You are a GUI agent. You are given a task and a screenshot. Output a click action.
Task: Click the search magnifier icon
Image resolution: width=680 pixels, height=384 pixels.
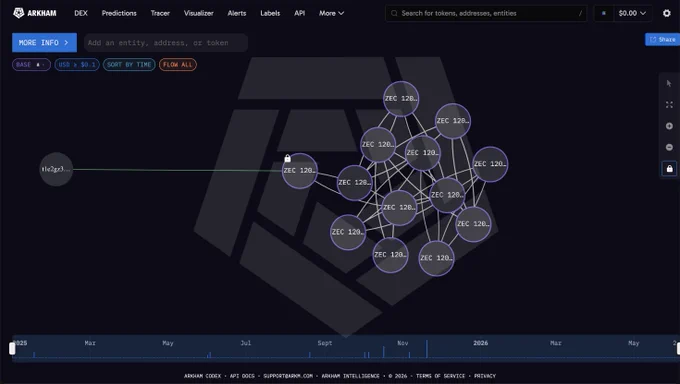coord(394,13)
